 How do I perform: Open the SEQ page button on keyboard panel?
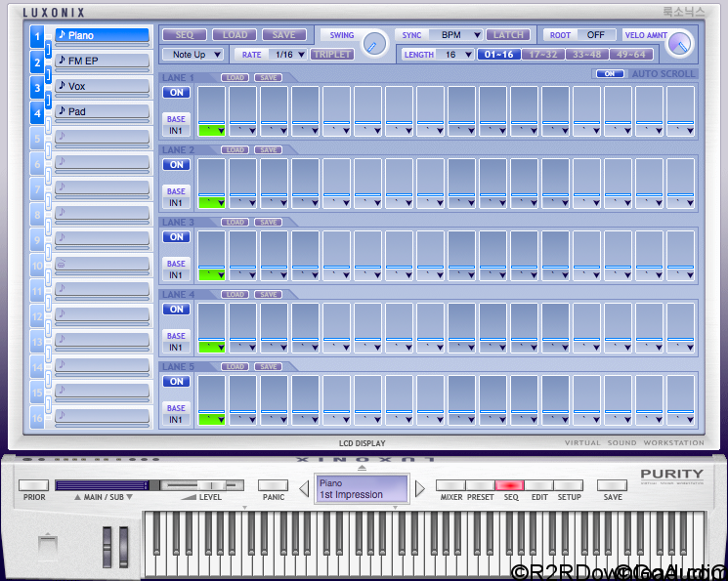[x=510, y=485]
